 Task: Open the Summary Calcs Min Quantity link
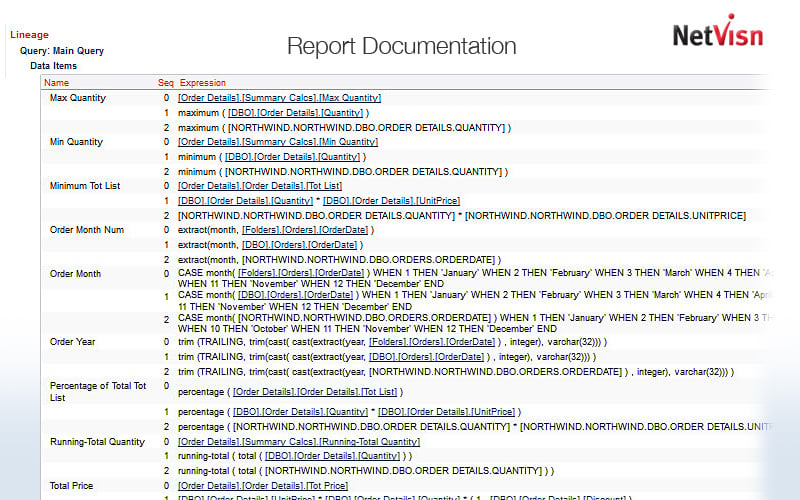[277, 142]
